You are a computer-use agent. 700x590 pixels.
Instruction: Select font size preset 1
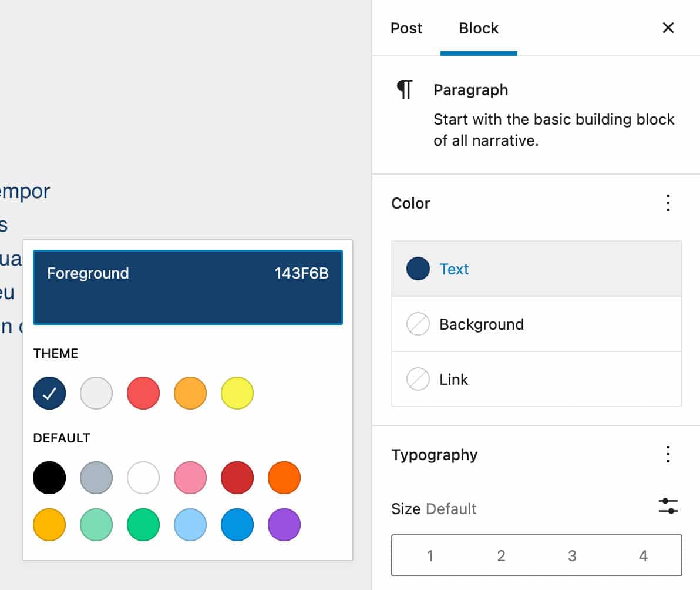coord(430,555)
